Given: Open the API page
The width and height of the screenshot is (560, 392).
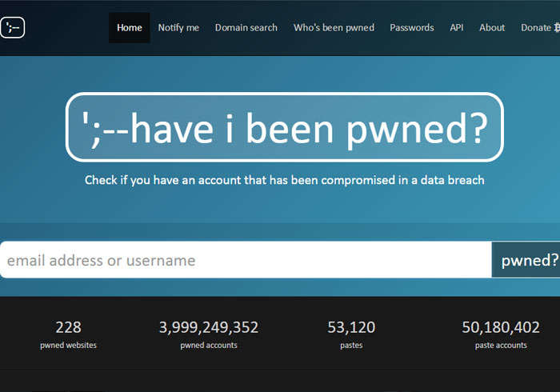Looking at the screenshot, I should tap(457, 28).
